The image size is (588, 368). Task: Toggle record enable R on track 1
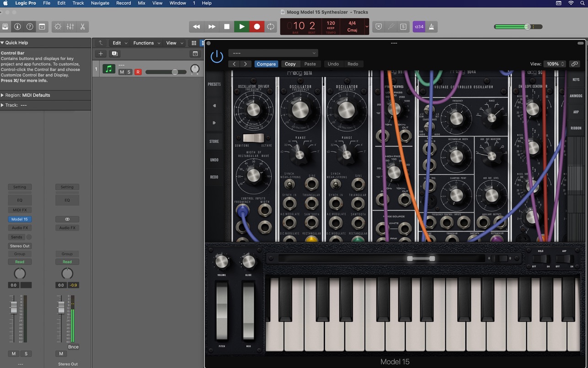[138, 72]
